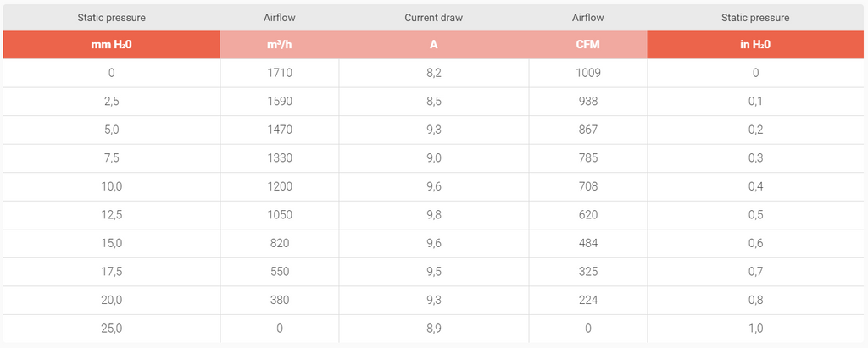Click the 325 CFM value

pyautogui.click(x=588, y=272)
